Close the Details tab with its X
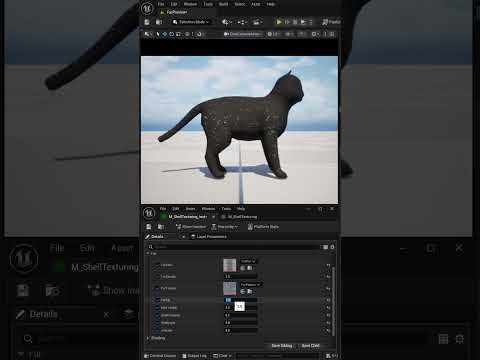Screen dimensions: 480x360 (183, 236)
